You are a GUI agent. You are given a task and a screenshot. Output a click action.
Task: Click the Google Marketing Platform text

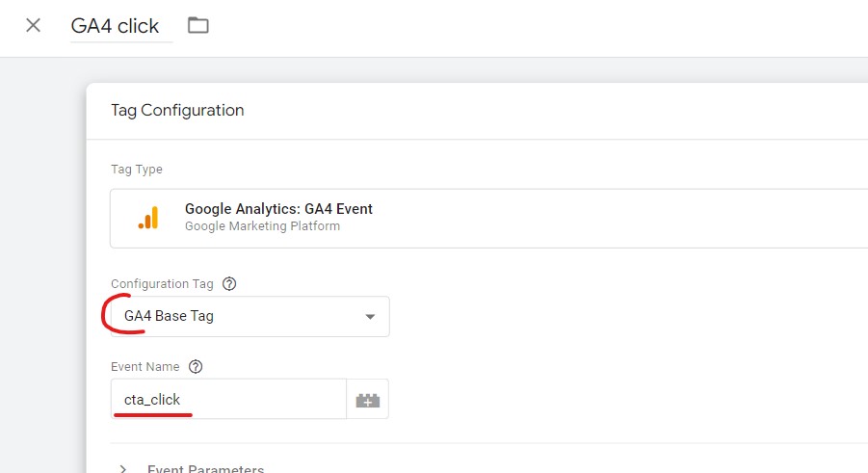[262, 226]
